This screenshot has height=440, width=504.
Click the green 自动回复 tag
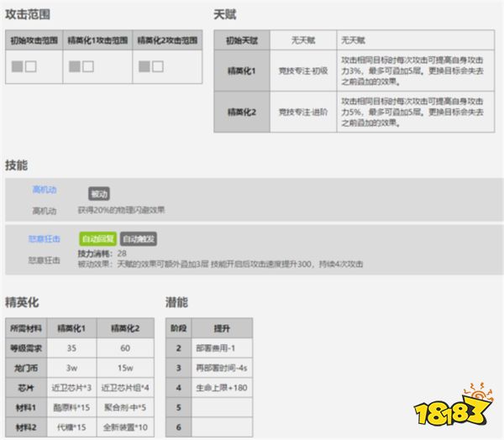tap(97, 238)
